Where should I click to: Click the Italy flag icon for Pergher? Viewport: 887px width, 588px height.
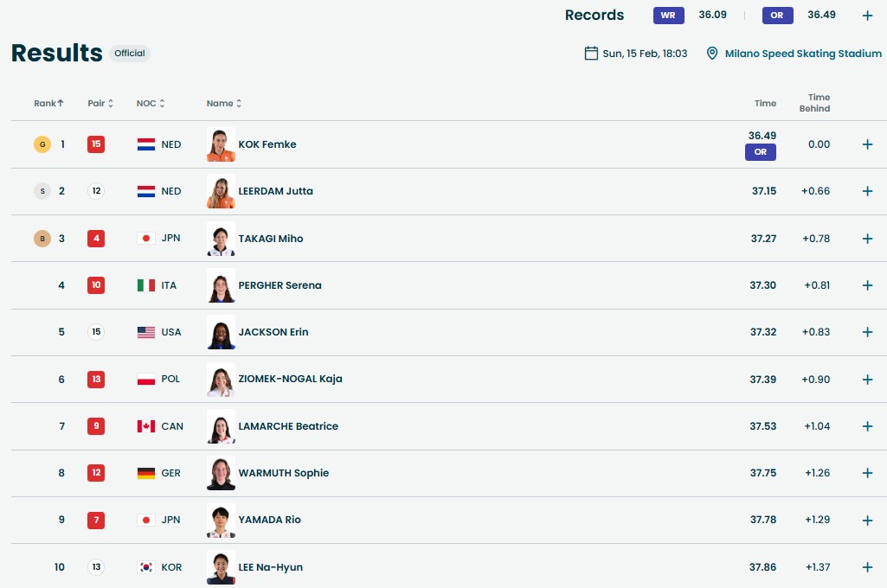[x=145, y=285]
